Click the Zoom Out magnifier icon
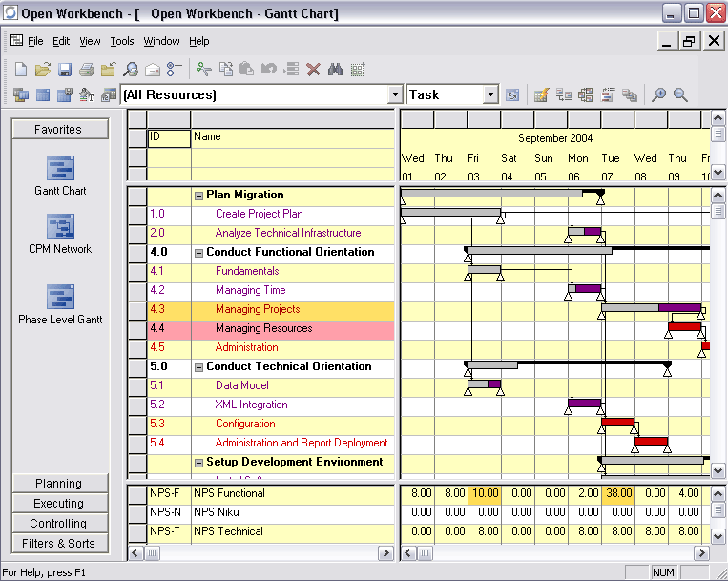Image resolution: width=728 pixels, height=581 pixels. (x=680, y=94)
